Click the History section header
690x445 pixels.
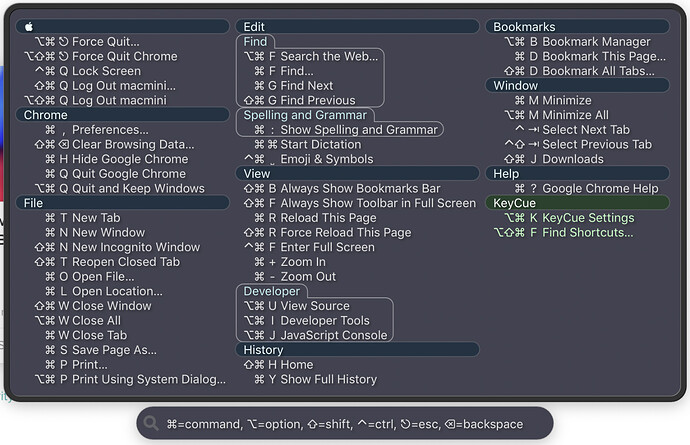click(357, 349)
